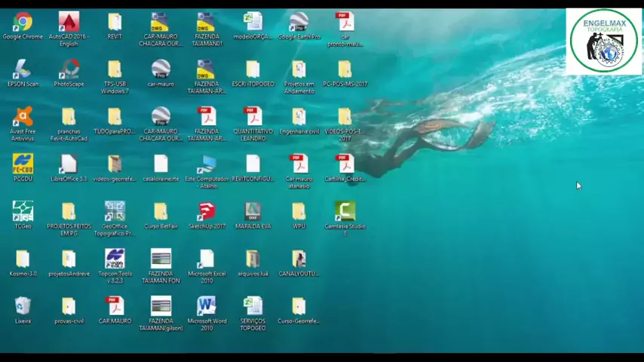The image size is (644, 362).
Task: Click the Avast Free Antivirus icon
Action: pos(23,117)
